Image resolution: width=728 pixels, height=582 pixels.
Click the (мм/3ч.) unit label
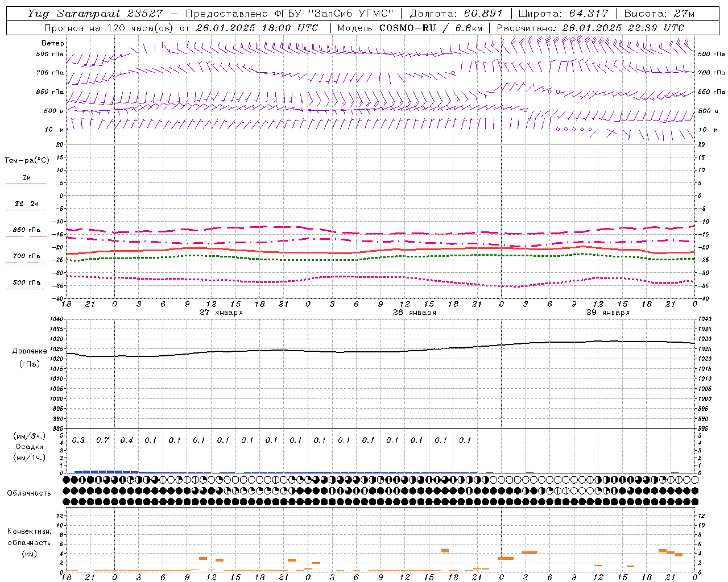pyautogui.click(x=29, y=436)
